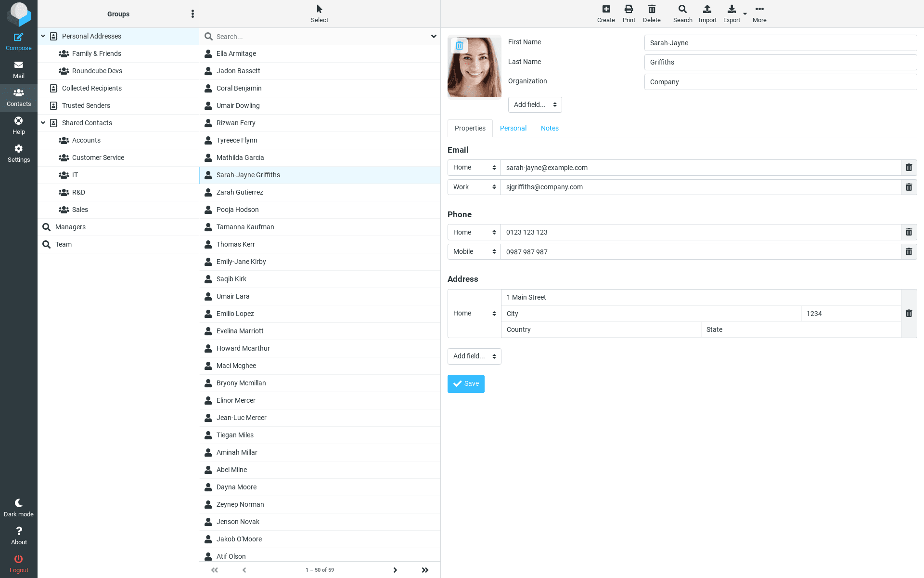Select the Print icon in the toolbar

pos(629,13)
